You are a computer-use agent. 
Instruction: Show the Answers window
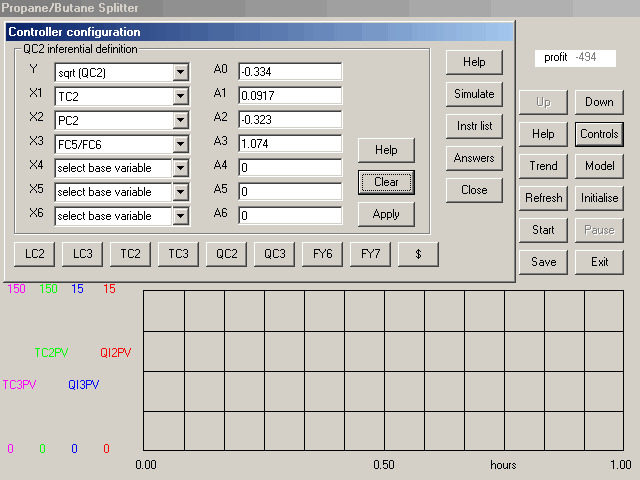pos(474,158)
